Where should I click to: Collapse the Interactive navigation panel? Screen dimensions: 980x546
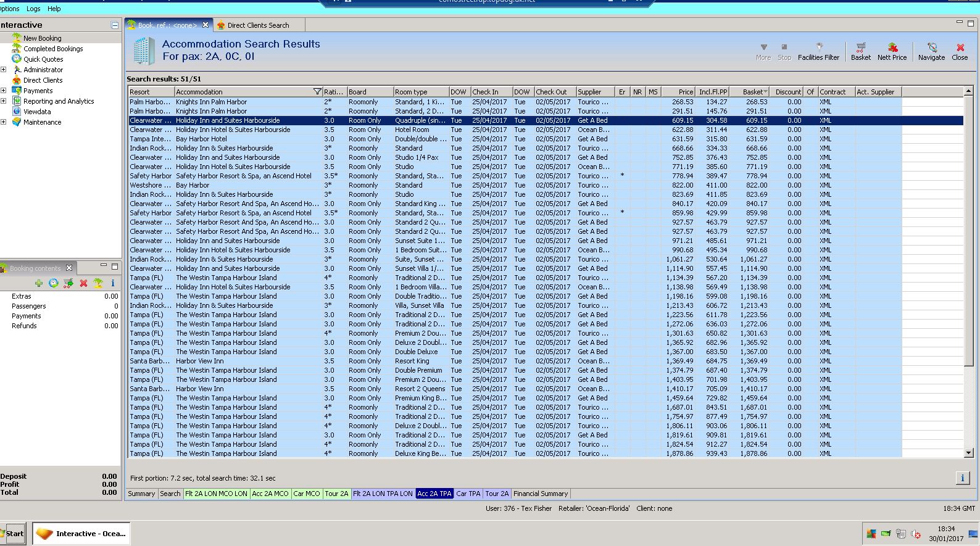click(114, 25)
